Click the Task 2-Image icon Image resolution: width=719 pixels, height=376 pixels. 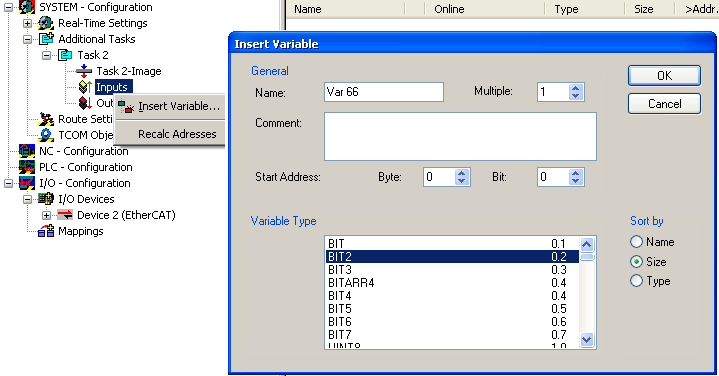(x=84, y=71)
